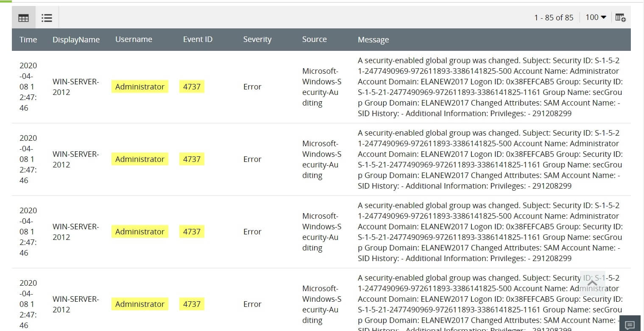Click WIN-SERVER-2012 in the second row
Viewport: 644px width, 331px height.
[x=75, y=159]
